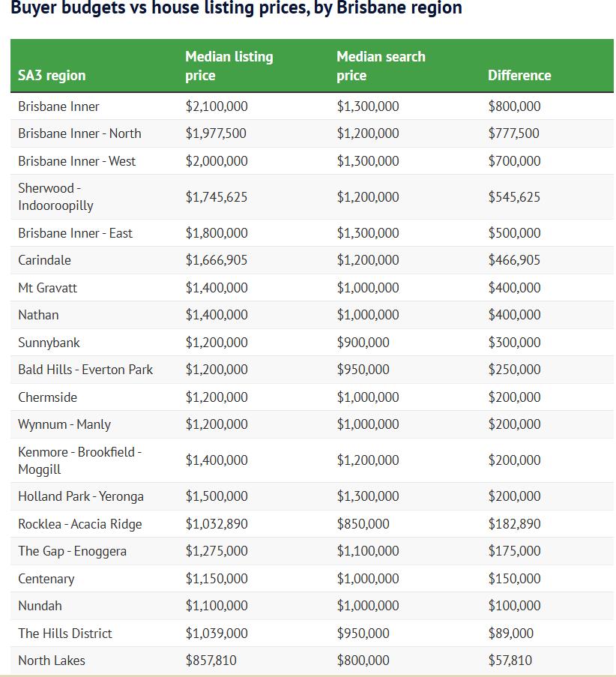Click the table title about buyer budgets
This screenshot has height=677, width=616.
coord(236,9)
